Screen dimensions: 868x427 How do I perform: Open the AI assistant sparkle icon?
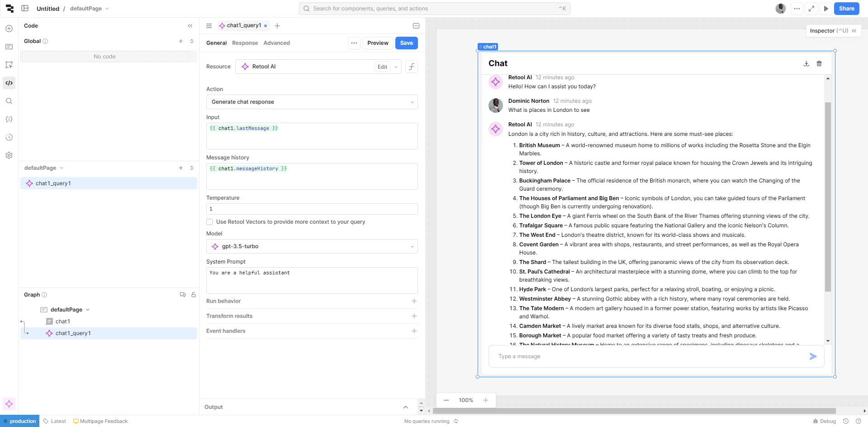pyautogui.click(x=9, y=404)
